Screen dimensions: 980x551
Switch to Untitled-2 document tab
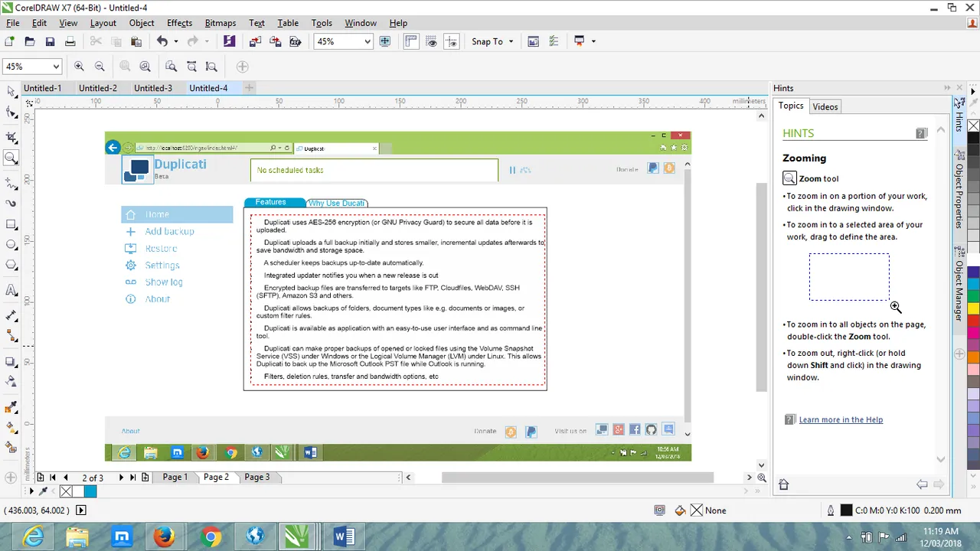(x=98, y=88)
